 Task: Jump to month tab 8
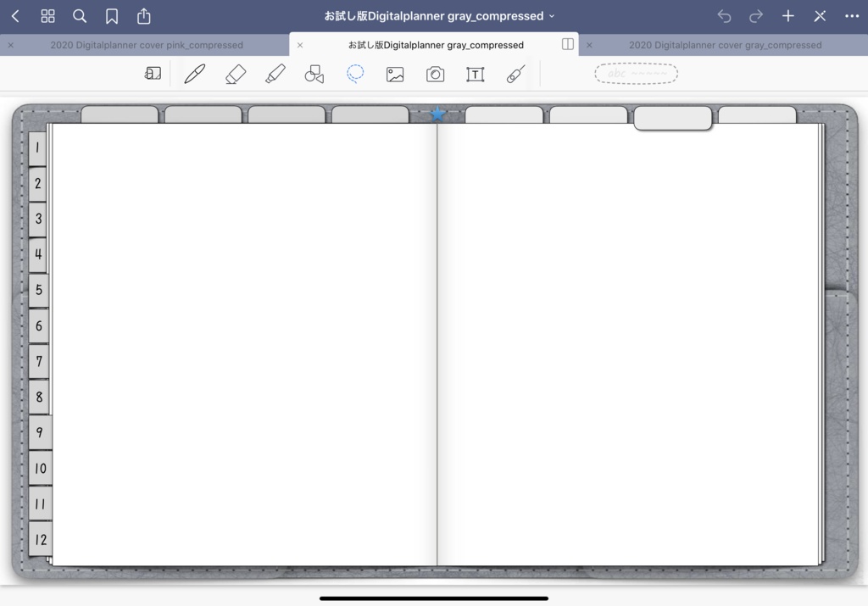[x=39, y=397]
